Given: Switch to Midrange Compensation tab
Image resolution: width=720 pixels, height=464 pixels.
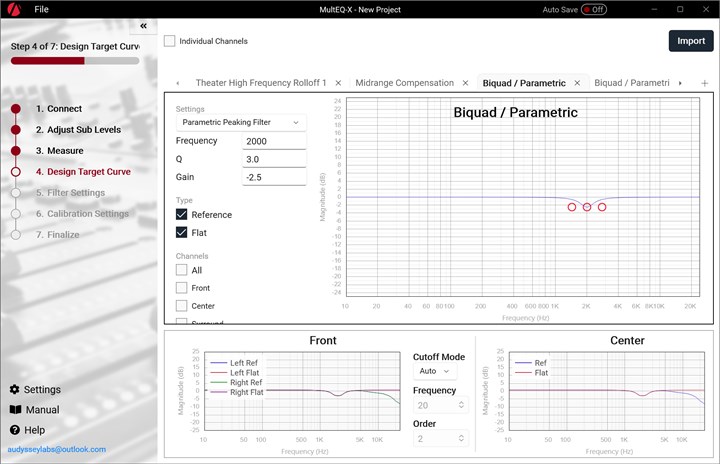Looking at the screenshot, I should [x=405, y=83].
